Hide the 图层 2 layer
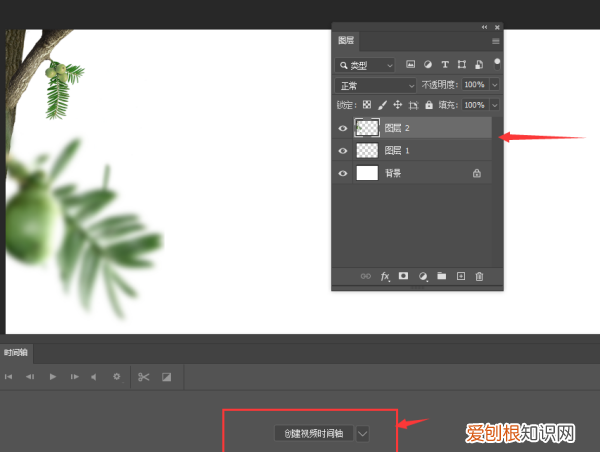 pos(342,128)
